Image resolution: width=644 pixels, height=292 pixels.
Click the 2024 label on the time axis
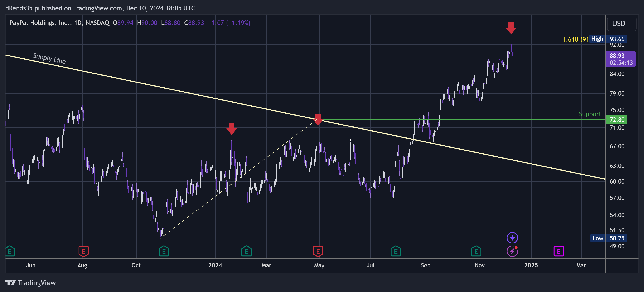(215, 265)
